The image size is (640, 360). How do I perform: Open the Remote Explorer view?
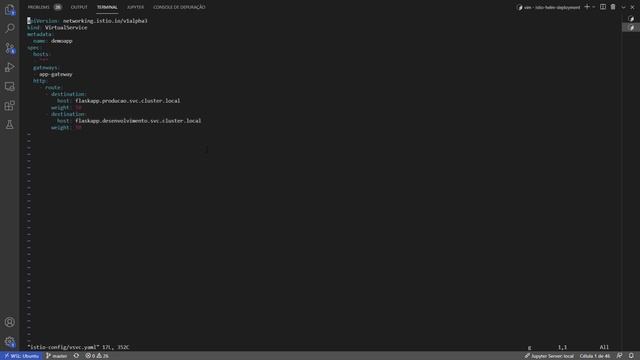tap(9, 86)
